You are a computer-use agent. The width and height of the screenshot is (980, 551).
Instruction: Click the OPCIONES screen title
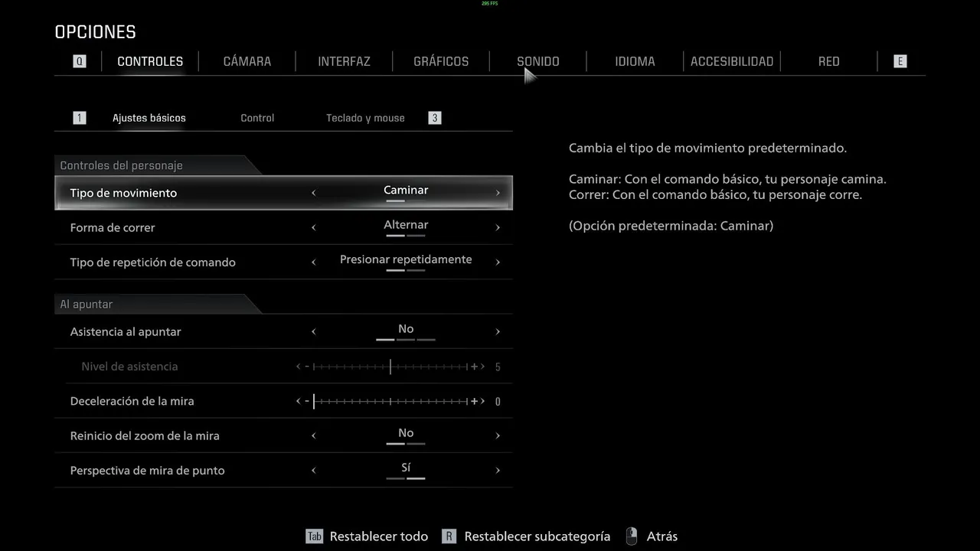coord(95,32)
